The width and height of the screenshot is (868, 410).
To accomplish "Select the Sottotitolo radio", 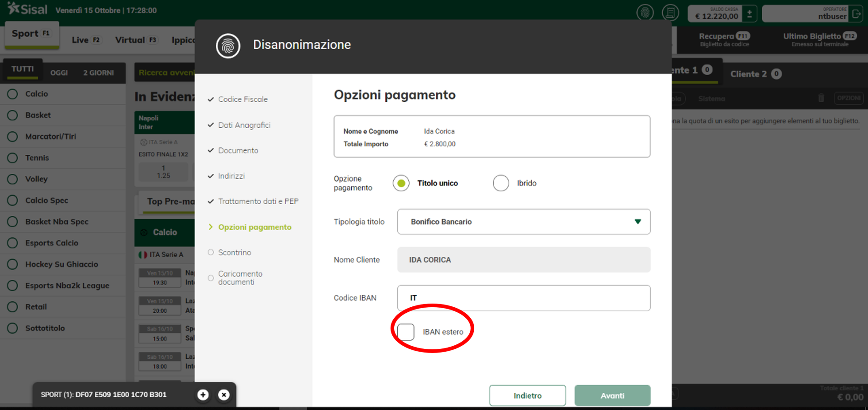I will point(13,328).
